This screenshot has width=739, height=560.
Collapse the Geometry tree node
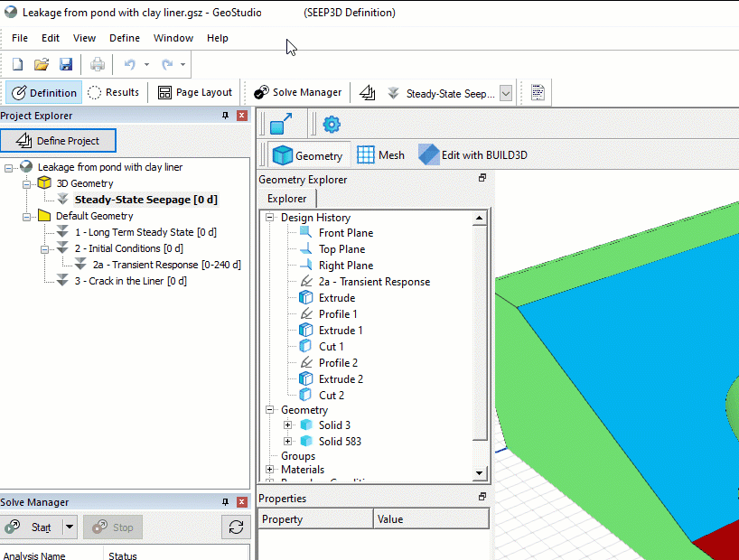pyautogui.click(x=269, y=410)
